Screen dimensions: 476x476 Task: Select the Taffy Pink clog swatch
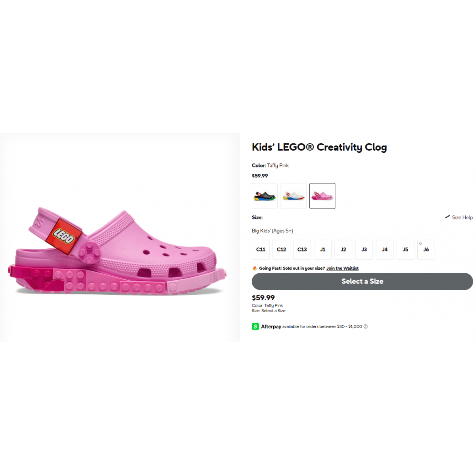[x=322, y=196]
